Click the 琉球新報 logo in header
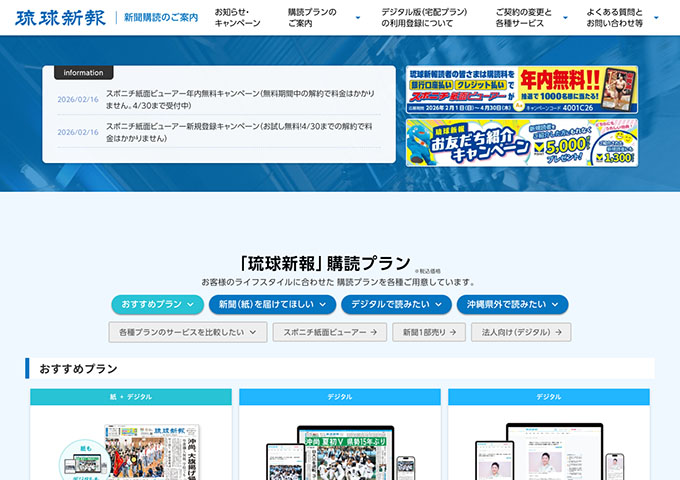This screenshot has width=680, height=480. point(57,17)
